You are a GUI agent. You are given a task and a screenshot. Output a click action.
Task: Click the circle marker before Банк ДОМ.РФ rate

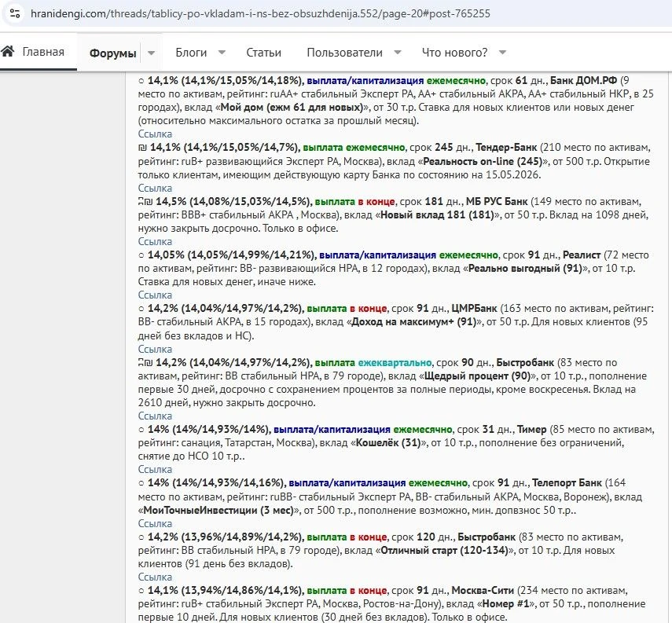click(x=141, y=81)
